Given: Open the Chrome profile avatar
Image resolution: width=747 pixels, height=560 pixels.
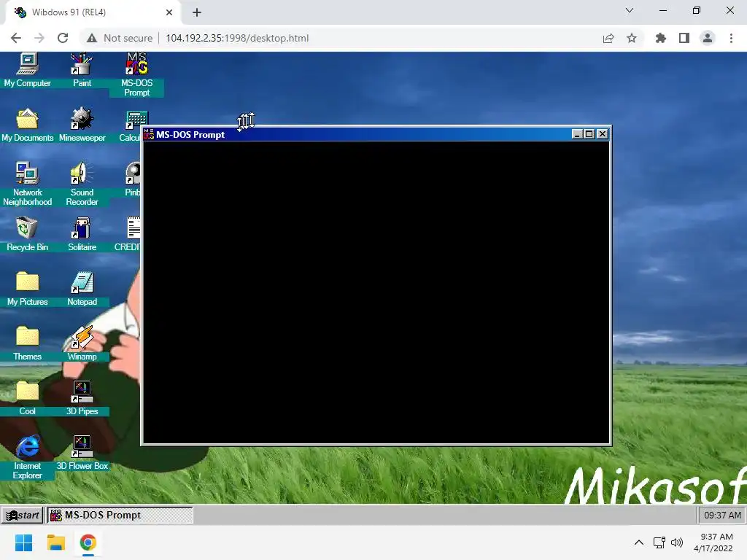Looking at the screenshot, I should click(x=708, y=38).
